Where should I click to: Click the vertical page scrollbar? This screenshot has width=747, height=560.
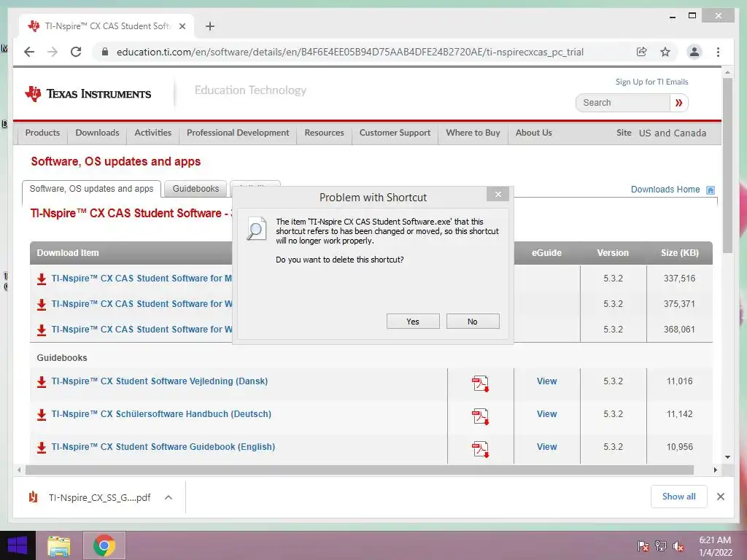pos(727,166)
